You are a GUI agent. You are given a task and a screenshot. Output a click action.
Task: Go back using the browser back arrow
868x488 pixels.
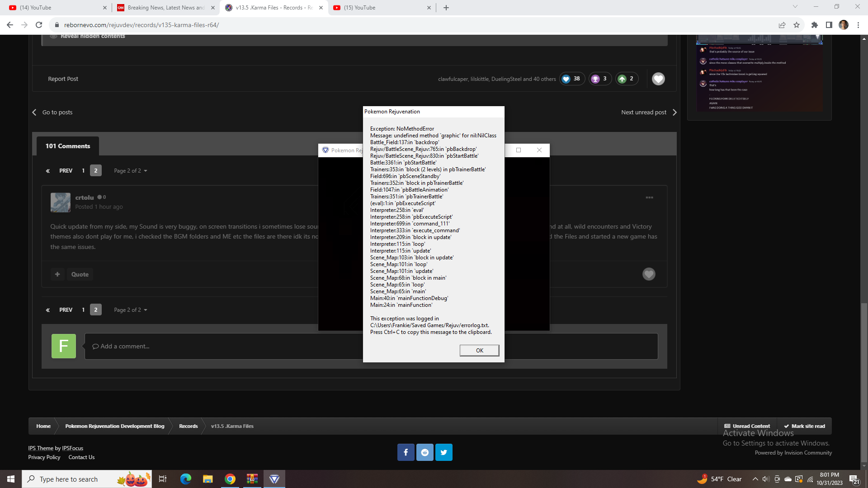click(x=10, y=25)
